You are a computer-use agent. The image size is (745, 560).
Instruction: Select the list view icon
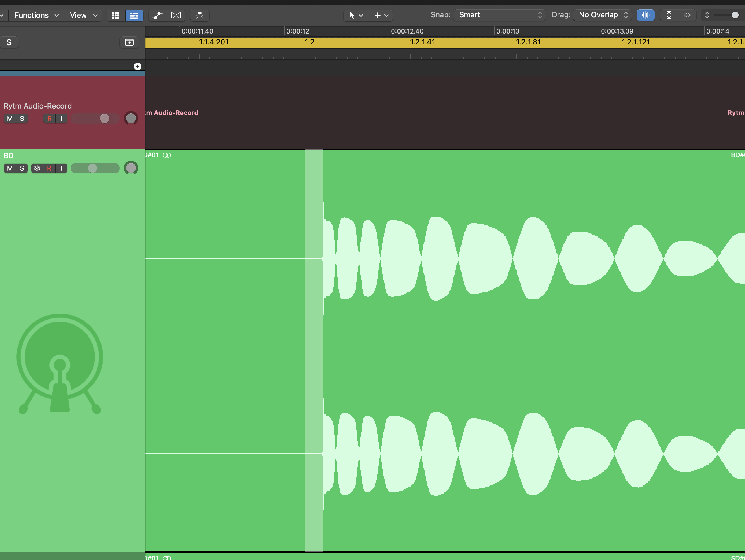[x=134, y=16]
